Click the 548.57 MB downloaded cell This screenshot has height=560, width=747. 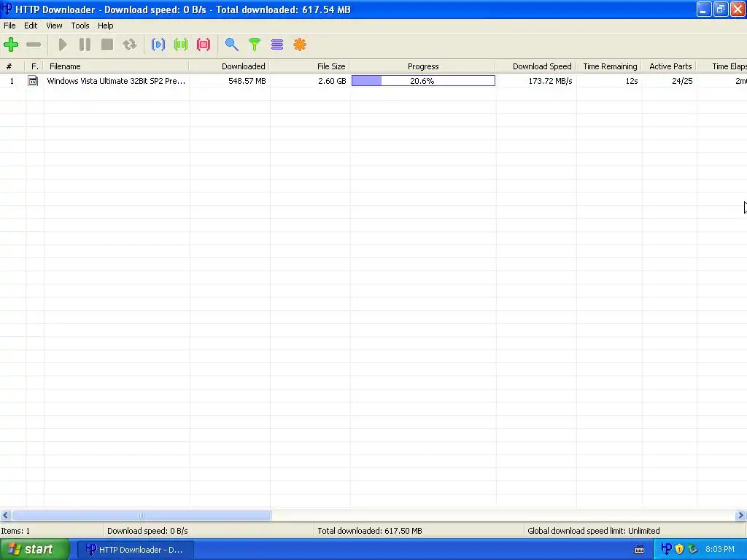(247, 81)
